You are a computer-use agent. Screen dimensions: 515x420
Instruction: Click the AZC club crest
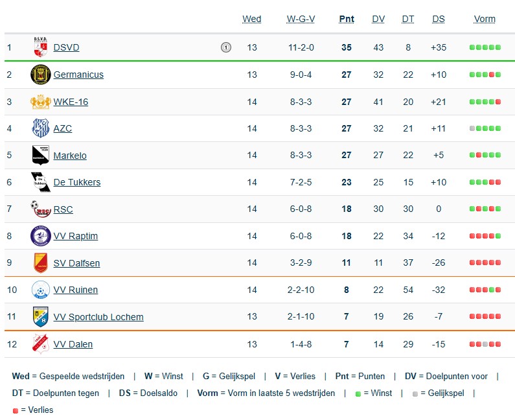[40, 128]
